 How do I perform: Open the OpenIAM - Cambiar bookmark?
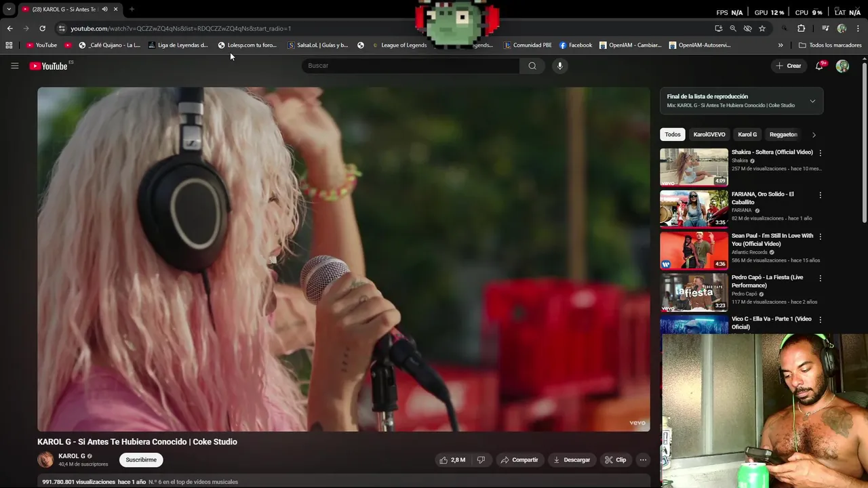[631, 45]
